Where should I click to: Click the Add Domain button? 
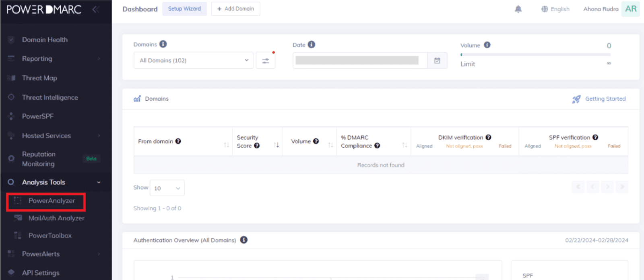(235, 9)
